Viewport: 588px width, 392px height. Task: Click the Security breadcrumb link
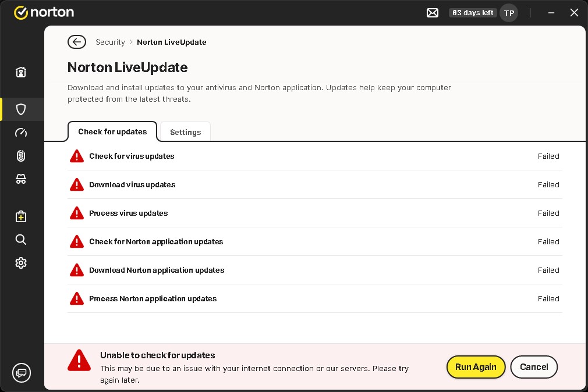[x=110, y=42]
